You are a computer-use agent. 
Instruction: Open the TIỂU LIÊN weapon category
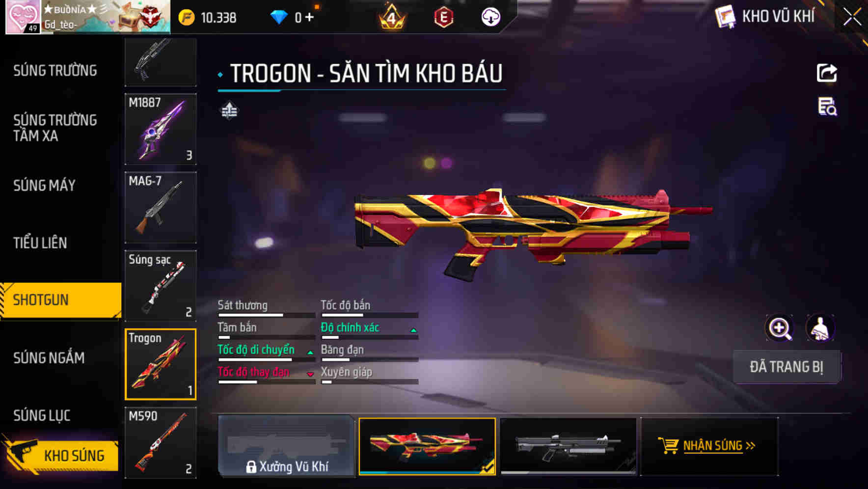pyautogui.click(x=40, y=243)
